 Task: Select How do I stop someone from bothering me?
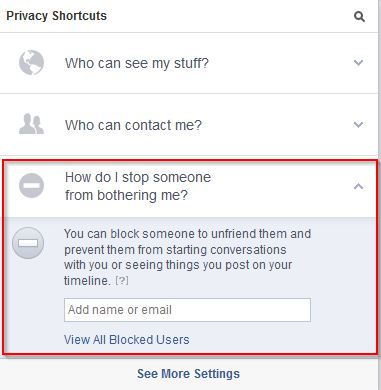pos(138,186)
